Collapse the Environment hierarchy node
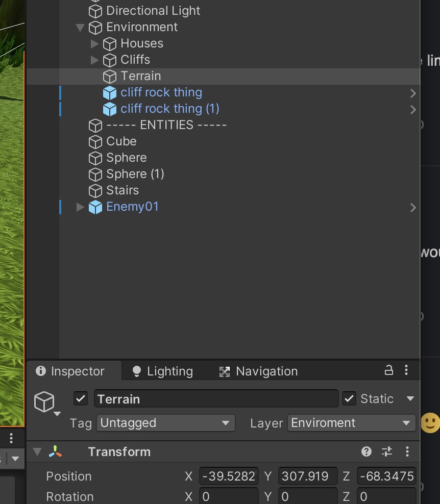The height and width of the screenshot is (504, 440). (x=80, y=27)
